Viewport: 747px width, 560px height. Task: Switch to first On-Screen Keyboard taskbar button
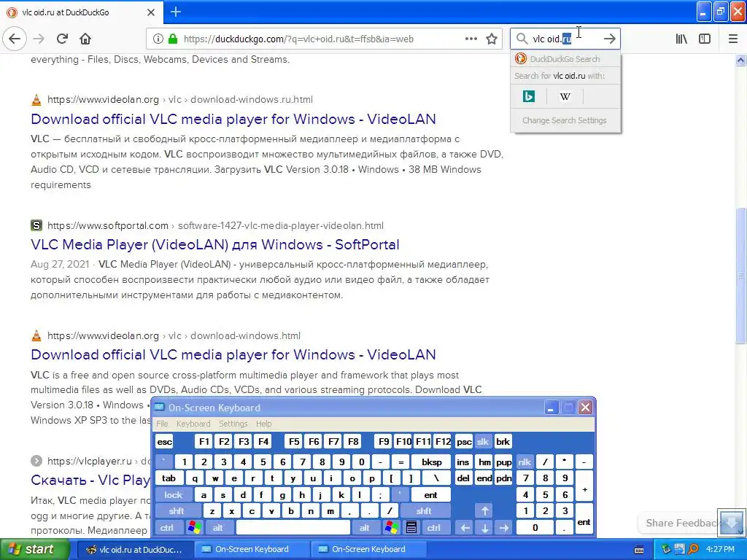tap(252, 550)
